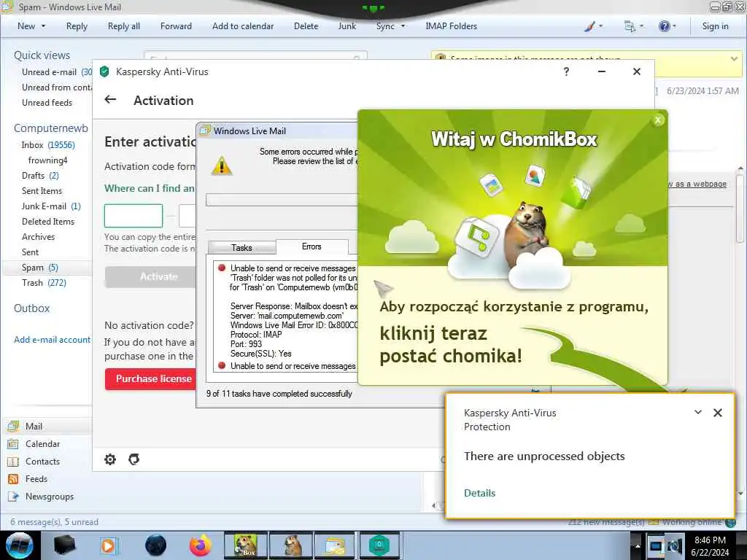Image resolution: width=747 pixels, height=560 pixels.
Task: Click the Kaspersky Anti-Virus help question mark
Action: [566, 71]
